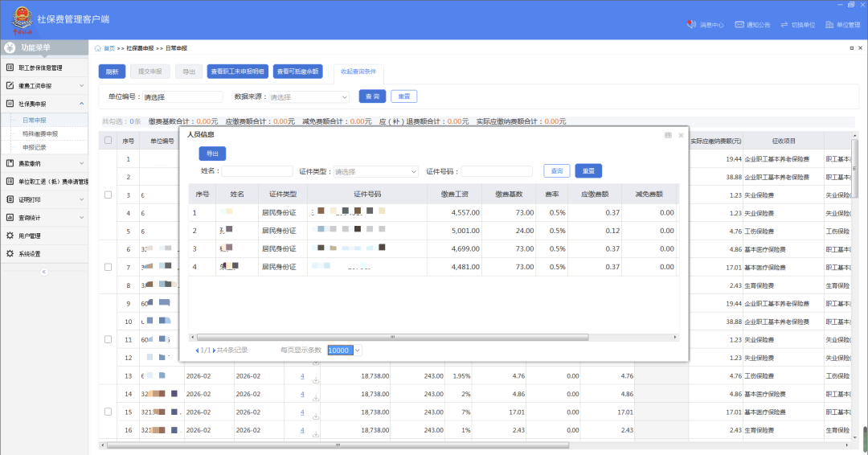This screenshot has height=455, width=868.
Task: Open the 消息中心 message center icon
Action: 691,24
